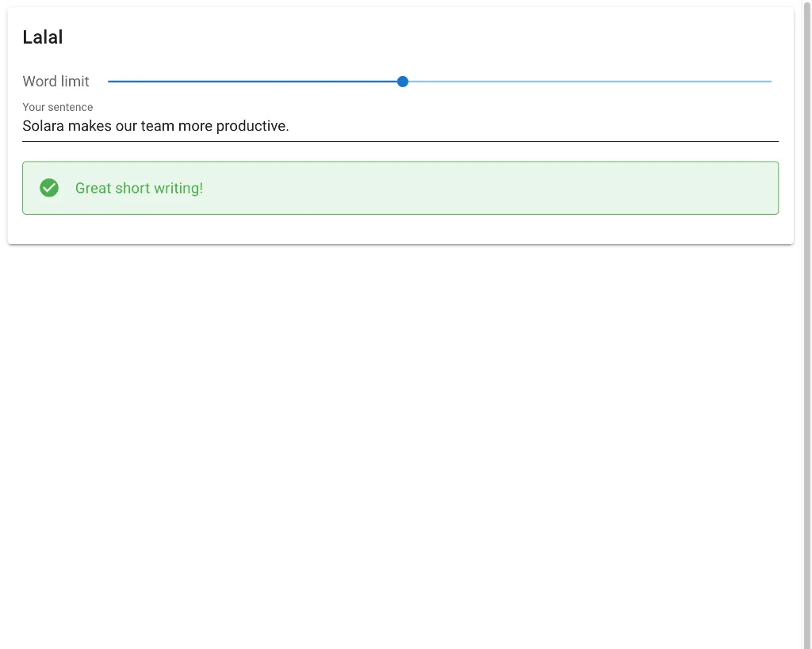Image resolution: width=812 pixels, height=649 pixels.
Task: Place cursor on the word 'Solara'
Action: [x=43, y=126]
